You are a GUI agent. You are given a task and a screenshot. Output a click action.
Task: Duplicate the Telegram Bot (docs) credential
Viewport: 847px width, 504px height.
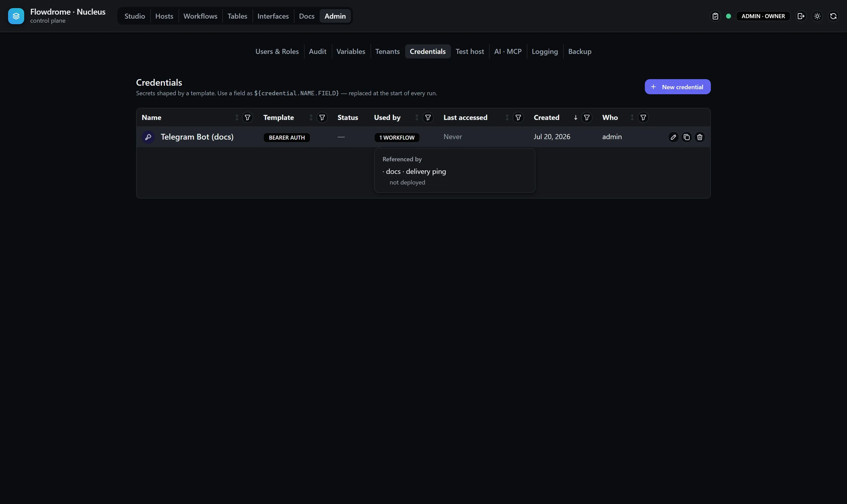coord(686,137)
